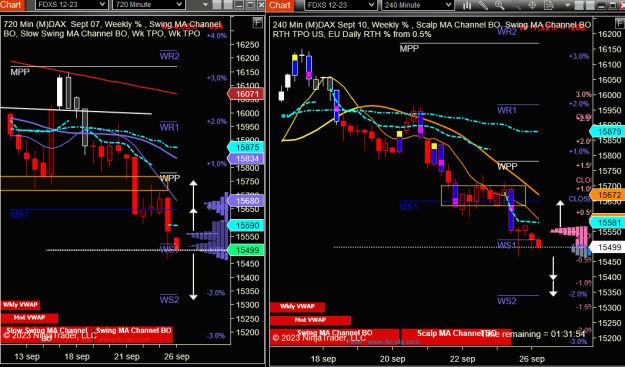Click the WPP label in right chart

pos(507,167)
